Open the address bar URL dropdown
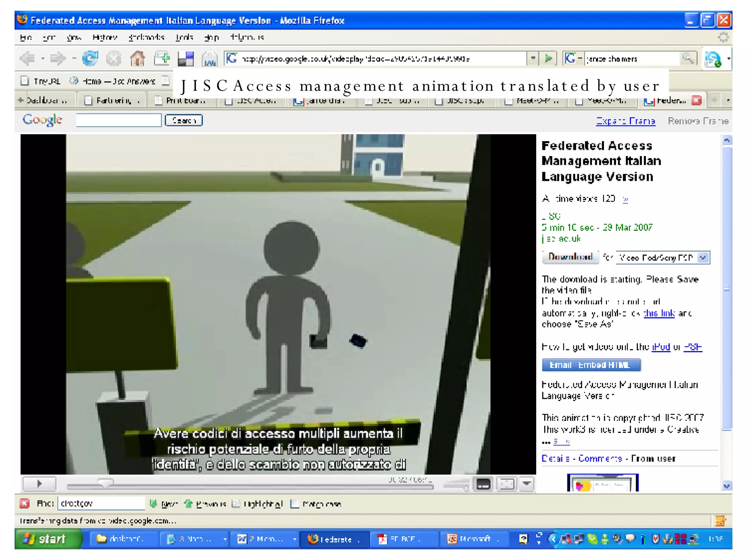The image size is (747, 560). 533,58
